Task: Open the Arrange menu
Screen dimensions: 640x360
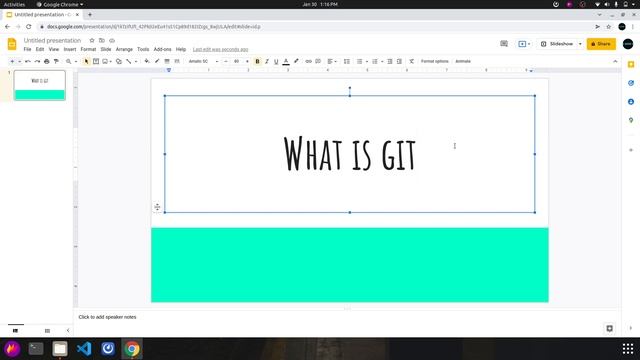Action: click(x=124, y=49)
